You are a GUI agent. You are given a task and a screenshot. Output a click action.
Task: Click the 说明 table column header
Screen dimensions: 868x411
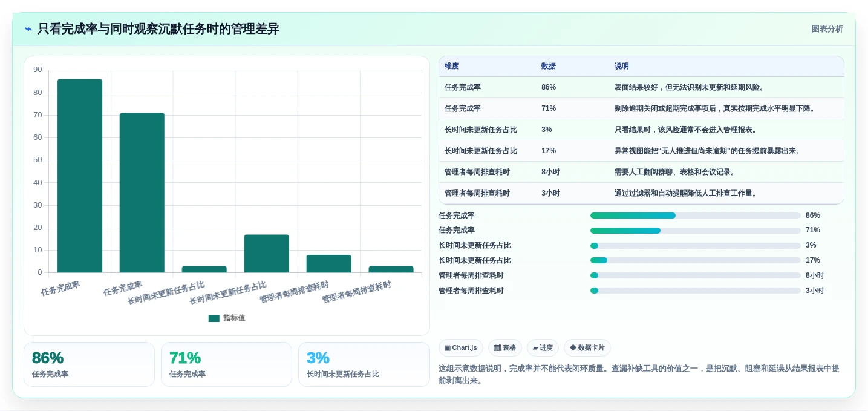622,67
